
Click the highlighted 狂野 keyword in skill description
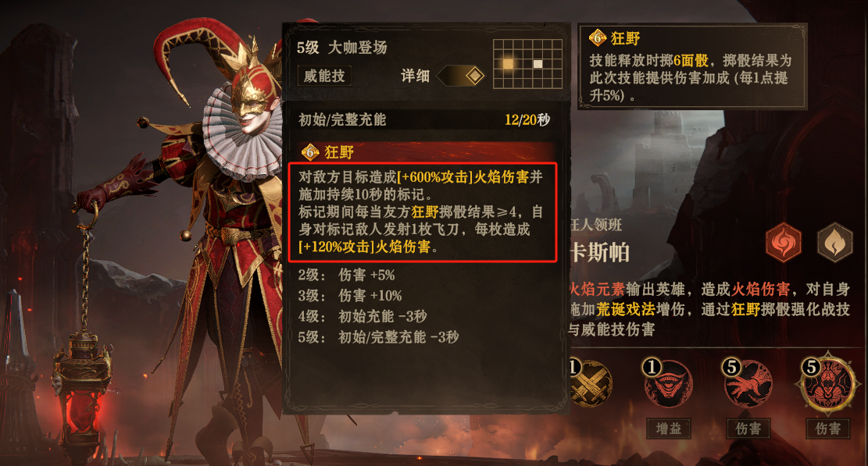(424, 212)
